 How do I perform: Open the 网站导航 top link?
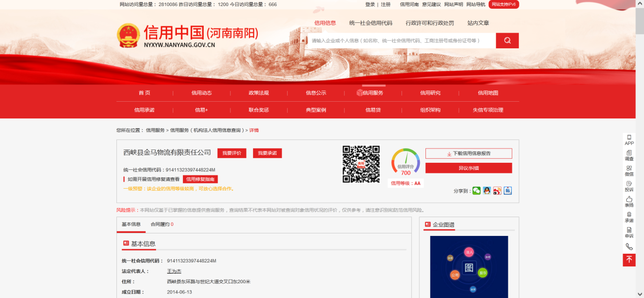[476, 5]
